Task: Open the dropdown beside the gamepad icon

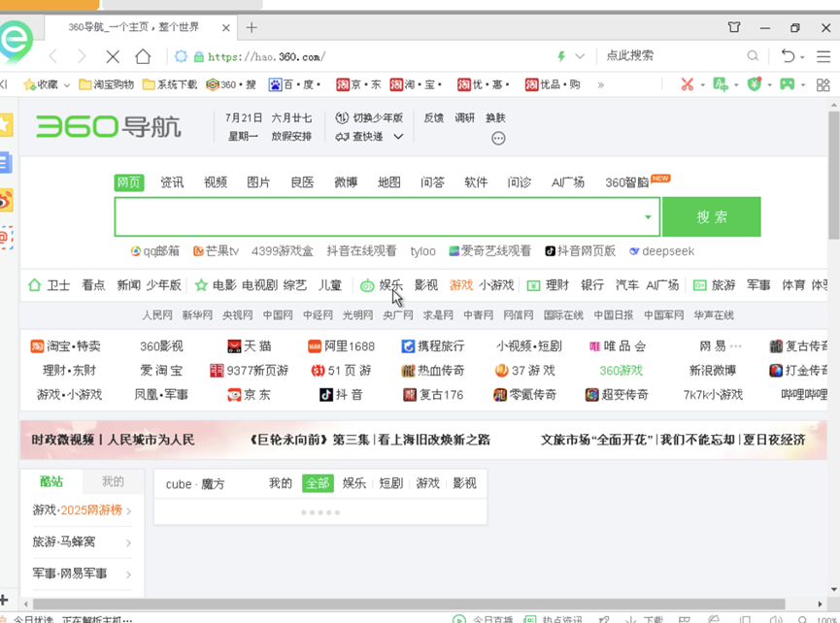Action: tap(802, 85)
